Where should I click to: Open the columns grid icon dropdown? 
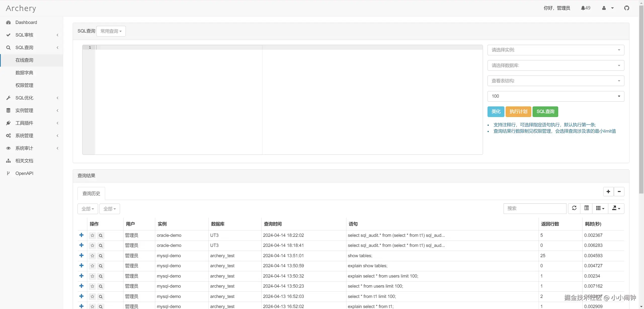coord(600,208)
